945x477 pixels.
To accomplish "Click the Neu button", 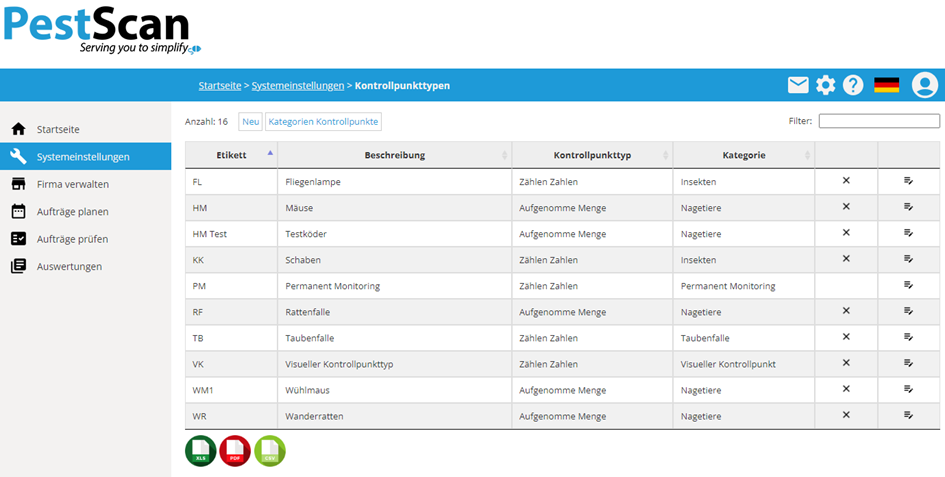I will coord(251,122).
